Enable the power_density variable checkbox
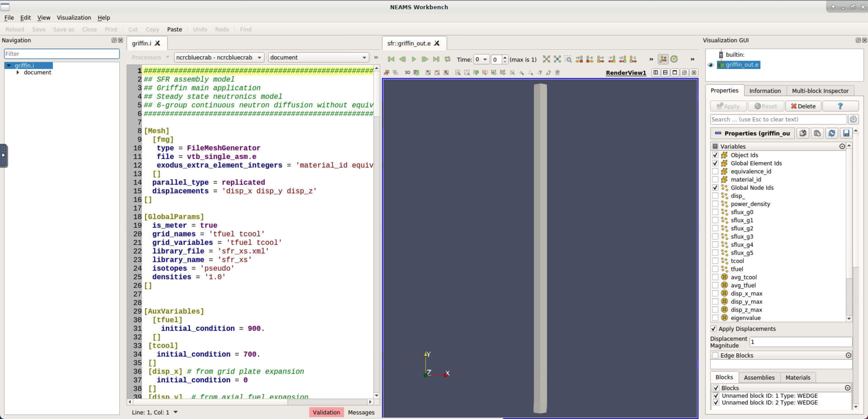The image size is (868, 419). click(x=715, y=204)
